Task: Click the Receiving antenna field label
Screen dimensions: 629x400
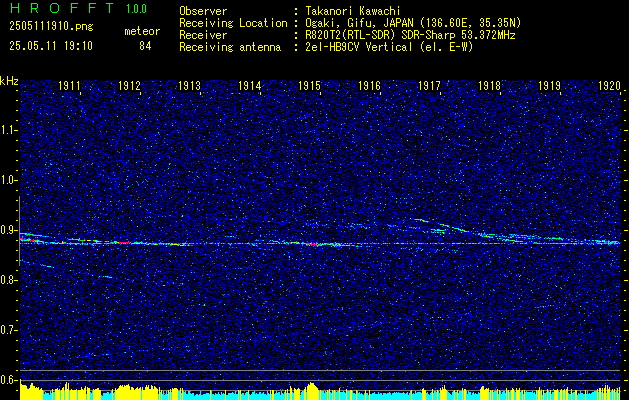Action: (x=230, y=47)
